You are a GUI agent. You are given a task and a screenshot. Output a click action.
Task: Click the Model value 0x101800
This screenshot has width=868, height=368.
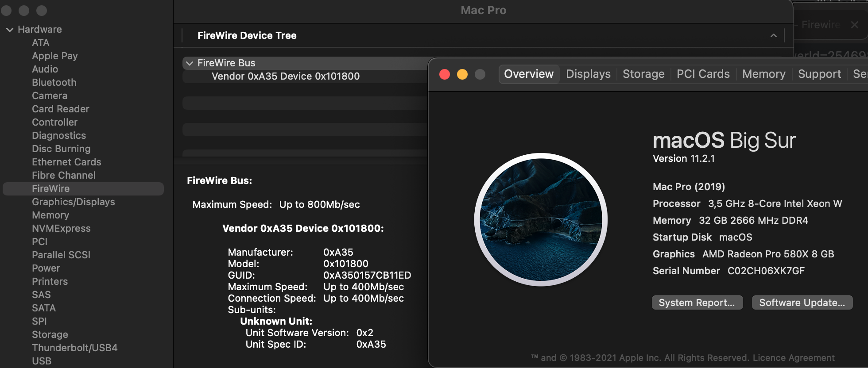pyautogui.click(x=346, y=264)
